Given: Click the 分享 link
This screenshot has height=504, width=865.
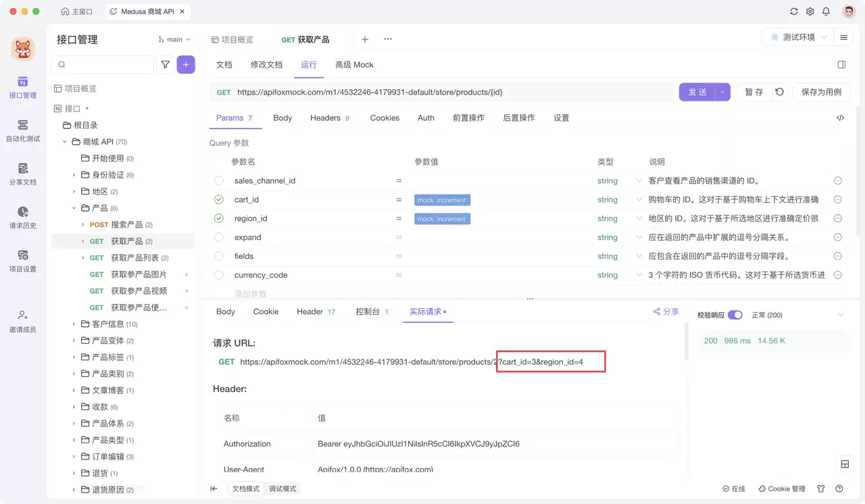Looking at the screenshot, I should [666, 311].
